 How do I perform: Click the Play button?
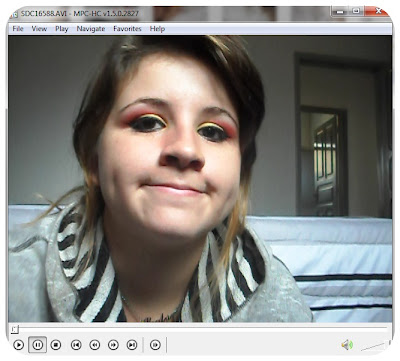18,345
